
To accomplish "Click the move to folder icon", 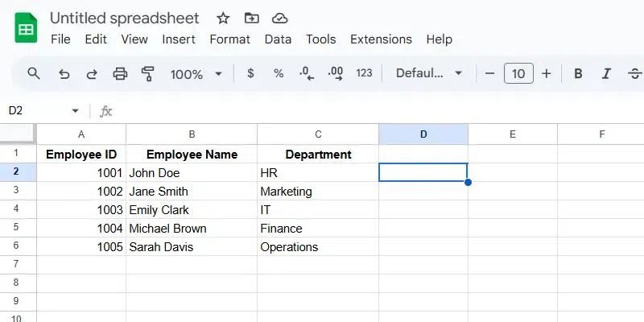I will coord(252,18).
